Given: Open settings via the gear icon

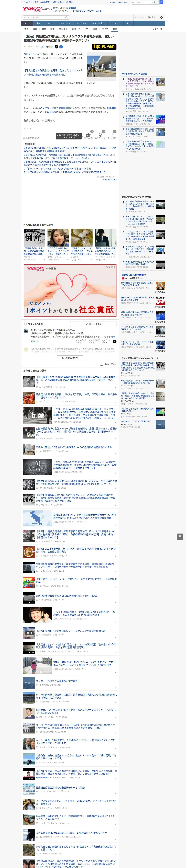Looking at the screenshot, I should point(161,18).
